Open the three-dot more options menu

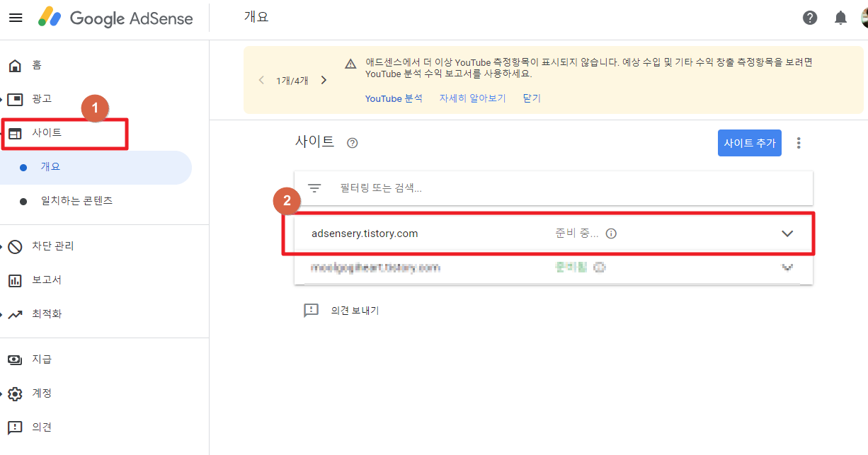799,143
